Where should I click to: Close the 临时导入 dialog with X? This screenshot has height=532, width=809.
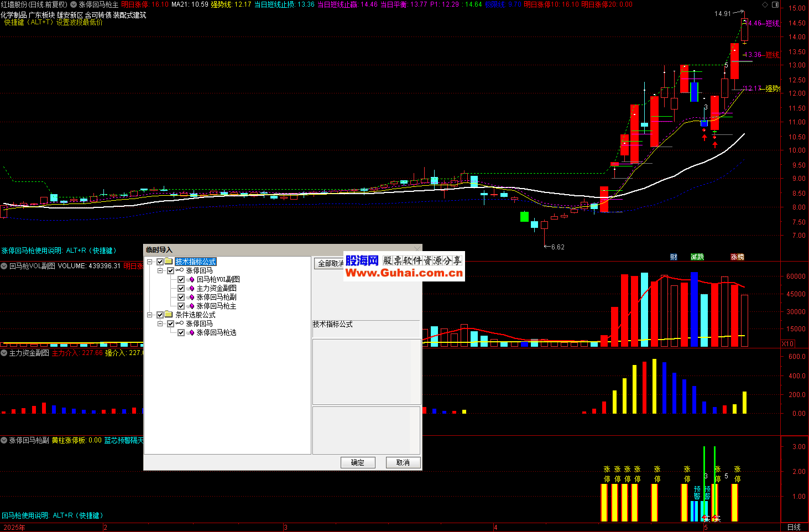[417, 249]
